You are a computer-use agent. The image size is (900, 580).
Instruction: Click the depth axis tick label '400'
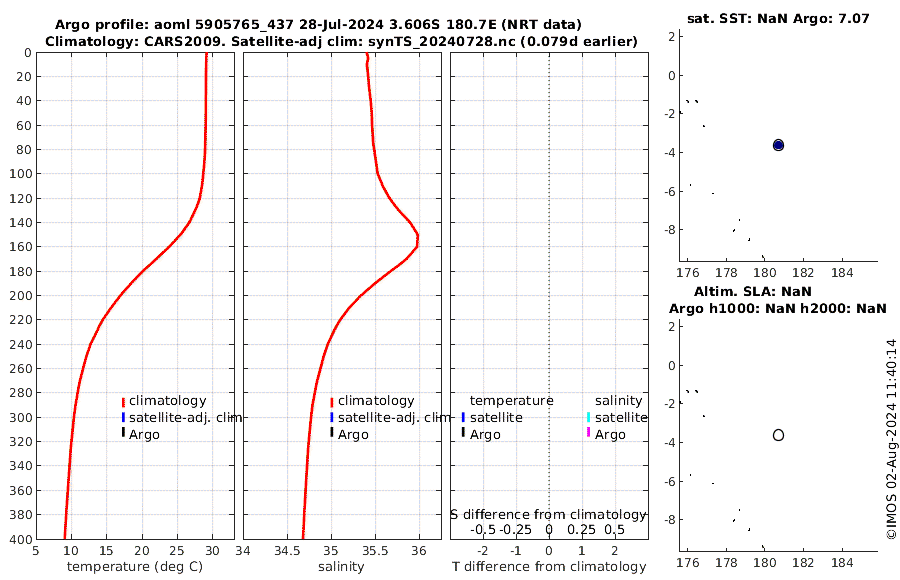coord(22,539)
